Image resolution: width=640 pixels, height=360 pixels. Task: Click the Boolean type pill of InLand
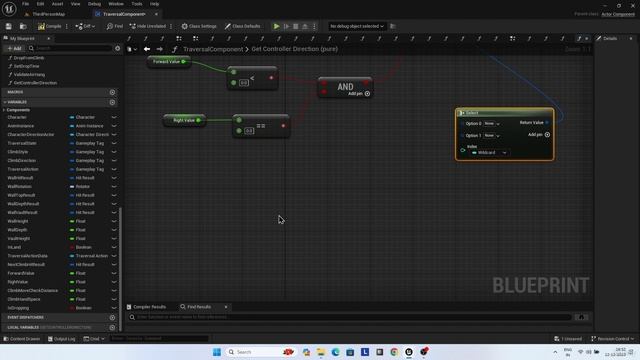pyautogui.click(x=81, y=247)
